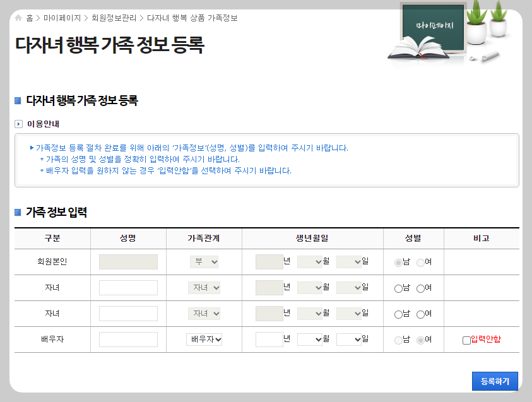Click the 회원본인 row label
The height and width of the screenshot is (402, 532).
[x=52, y=261]
